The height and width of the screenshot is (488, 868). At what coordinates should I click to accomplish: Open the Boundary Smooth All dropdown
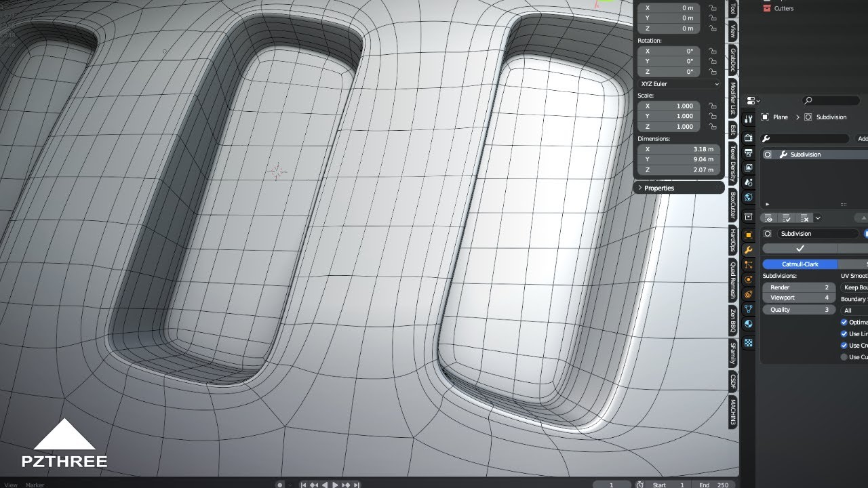click(854, 310)
